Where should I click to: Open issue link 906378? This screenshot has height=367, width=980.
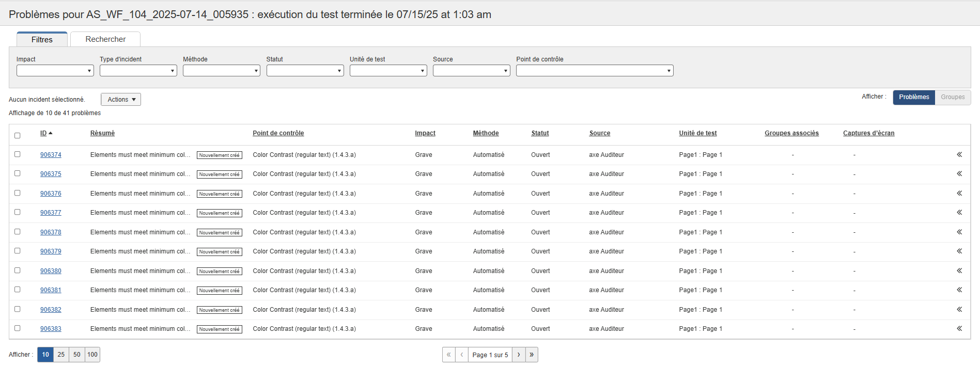[51, 232]
